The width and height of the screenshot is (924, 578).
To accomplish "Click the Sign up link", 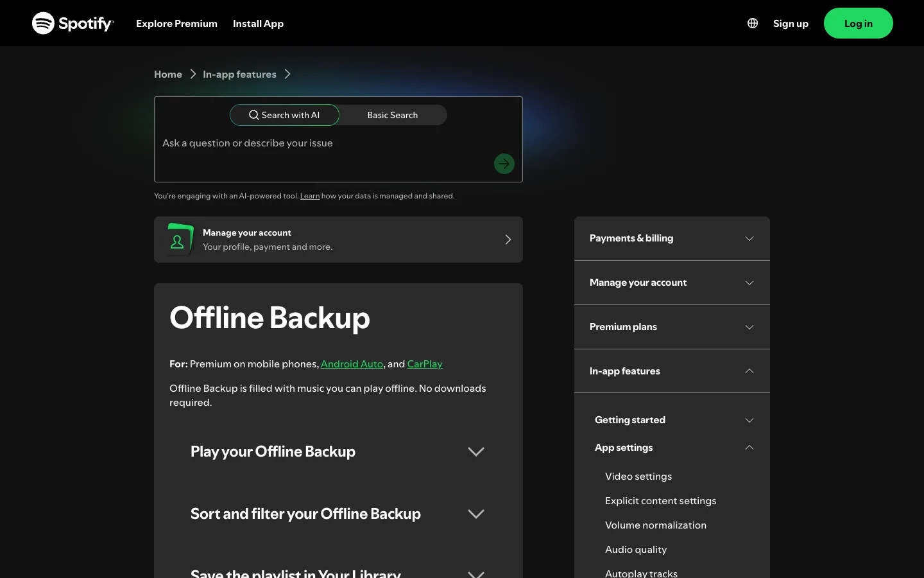I will (x=791, y=23).
